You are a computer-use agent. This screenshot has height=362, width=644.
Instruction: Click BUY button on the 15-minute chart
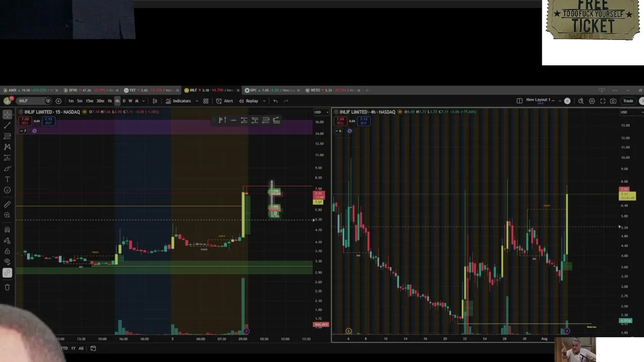pos(48,121)
